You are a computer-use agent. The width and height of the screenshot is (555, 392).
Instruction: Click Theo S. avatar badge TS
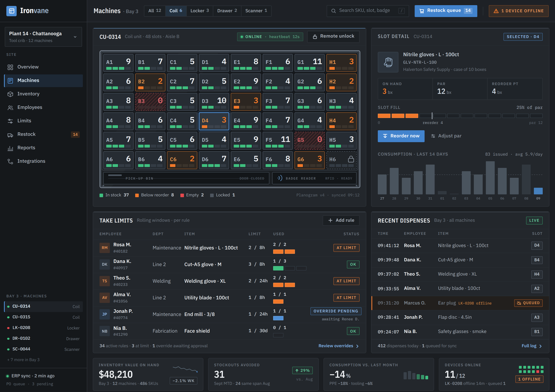(x=105, y=281)
